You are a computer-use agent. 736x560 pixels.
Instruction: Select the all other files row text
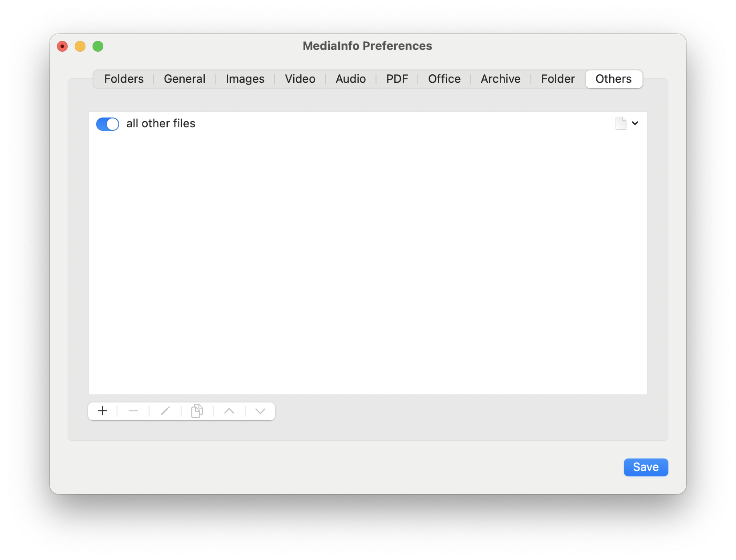click(x=161, y=123)
